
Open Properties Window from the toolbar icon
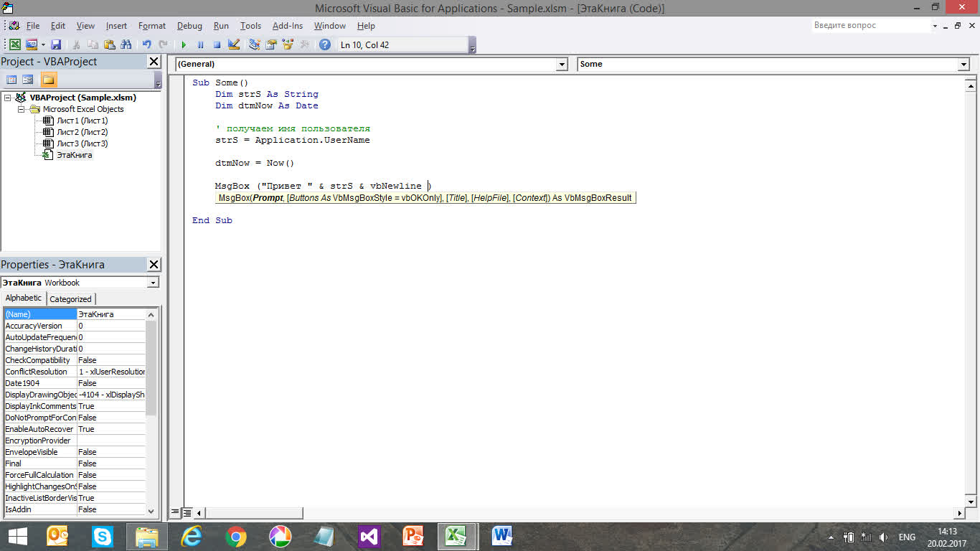point(271,44)
